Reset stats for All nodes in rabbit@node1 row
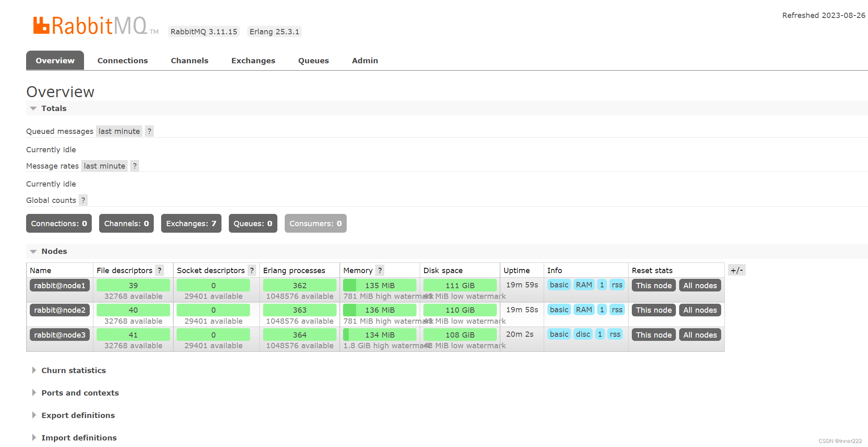The height and width of the screenshot is (447, 868). pyautogui.click(x=700, y=285)
